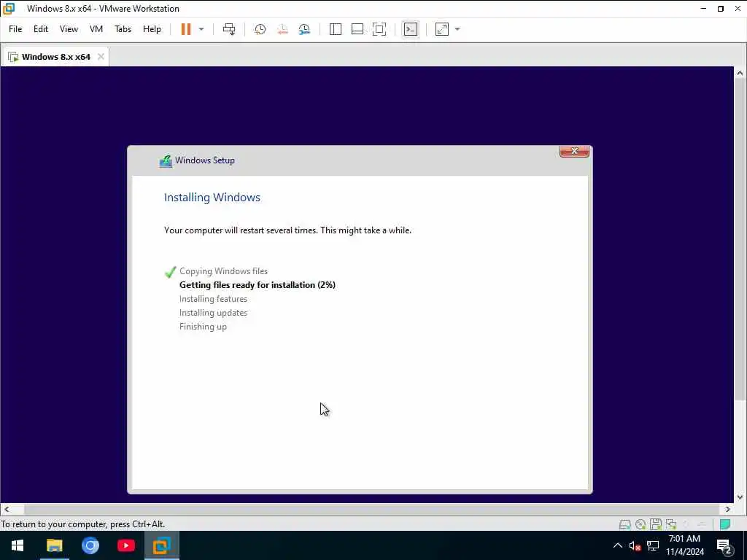Click the horizontal scrollbar right arrow
Viewport: 747px width, 560px height.
click(x=727, y=509)
